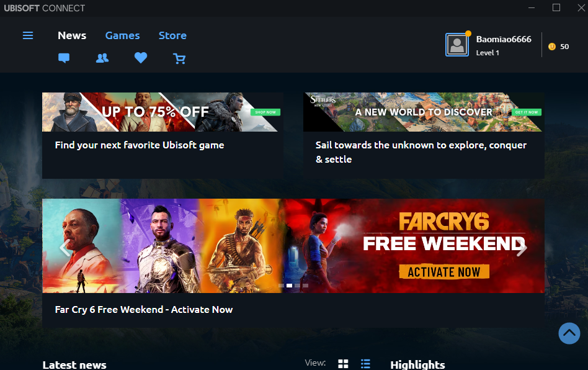This screenshot has width=588, height=370.
Task: Open the shopping cart icon
Action: (x=179, y=58)
